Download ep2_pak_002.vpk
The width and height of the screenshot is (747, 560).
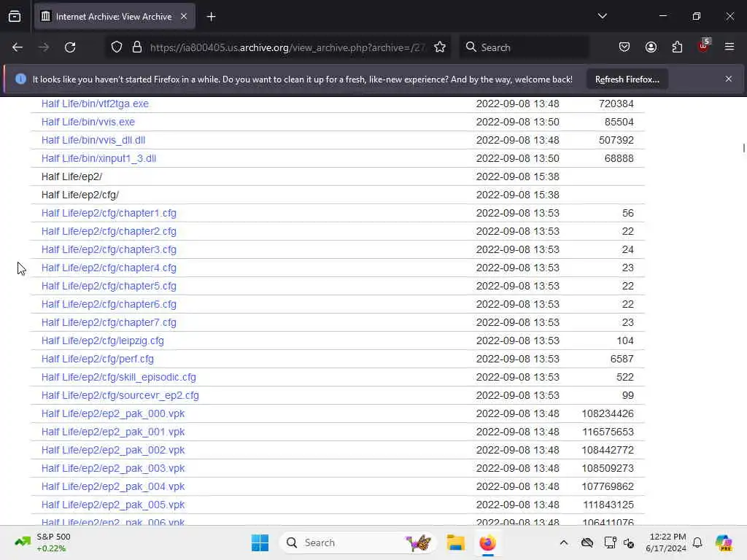(x=113, y=450)
